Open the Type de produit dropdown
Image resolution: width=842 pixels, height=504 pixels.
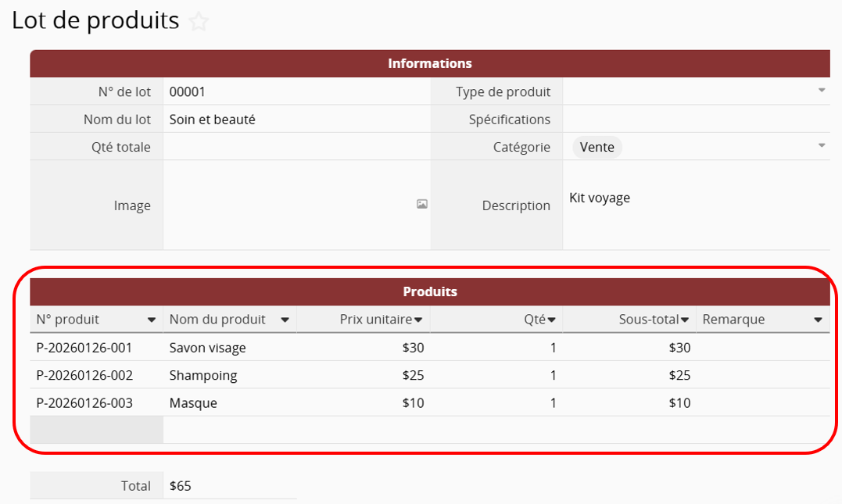[822, 91]
